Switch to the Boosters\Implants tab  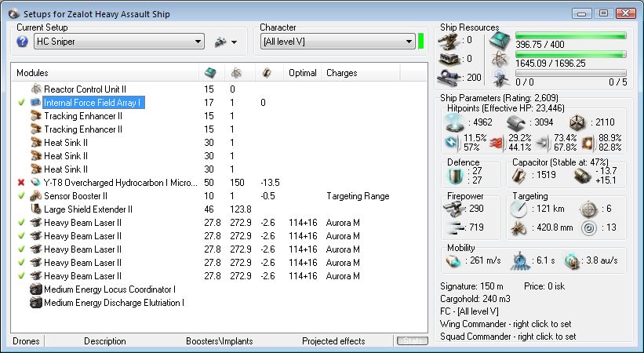pos(220,341)
